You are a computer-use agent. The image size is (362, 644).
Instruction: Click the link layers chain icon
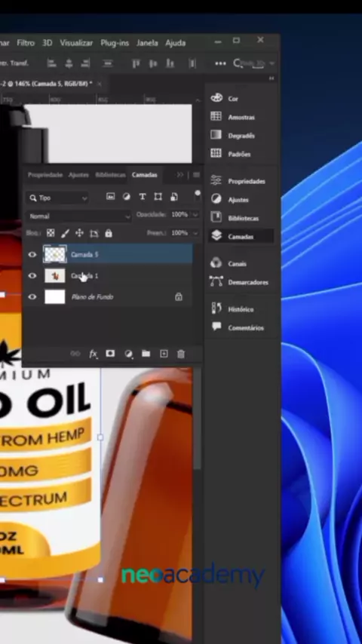click(x=75, y=354)
